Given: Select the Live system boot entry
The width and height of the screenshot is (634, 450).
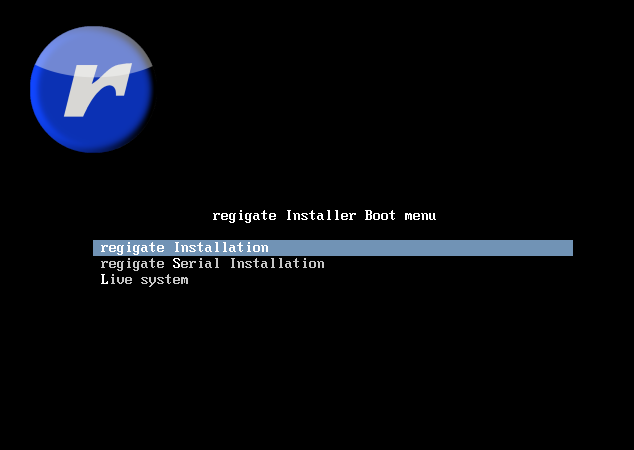Looking at the screenshot, I should pyautogui.click(x=144, y=280).
